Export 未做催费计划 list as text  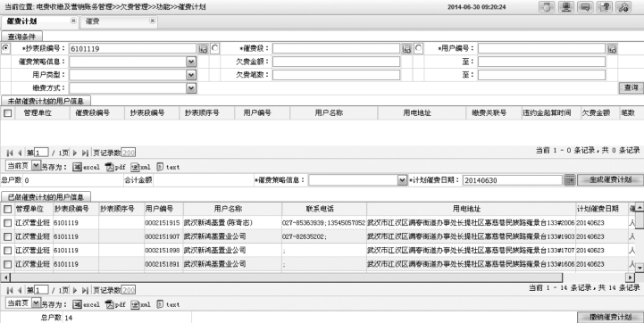tap(168, 167)
